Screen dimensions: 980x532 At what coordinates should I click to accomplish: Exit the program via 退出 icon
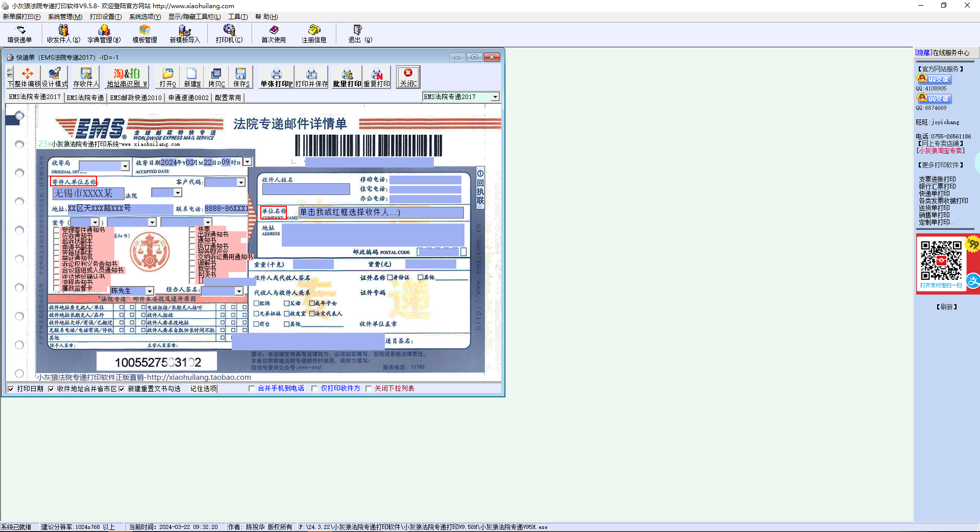tap(360, 34)
